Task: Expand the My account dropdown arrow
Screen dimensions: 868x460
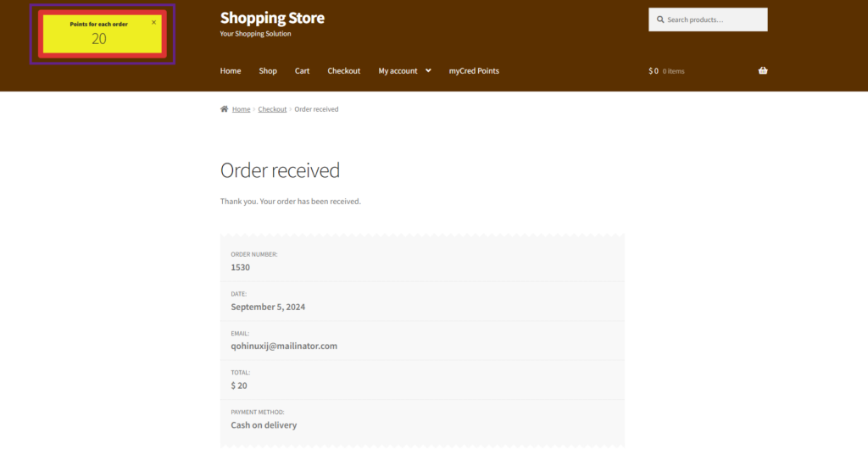Action: (x=428, y=71)
